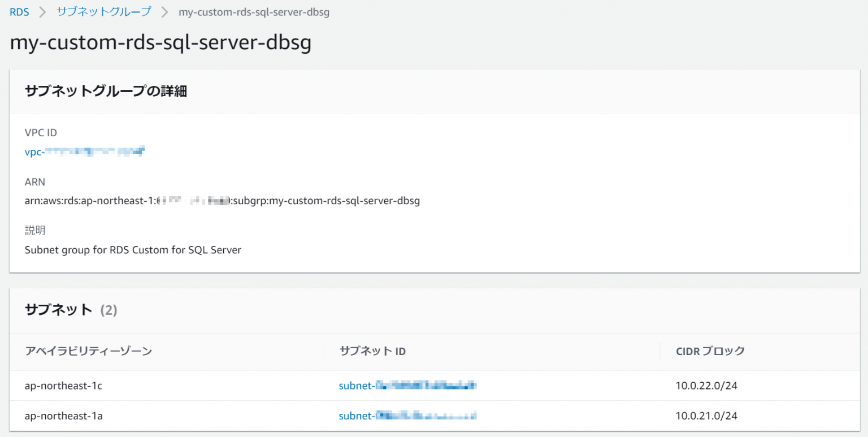Open the VPC ID link
The height and width of the screenshot is (437, 868).
click(x=84, y=152)
